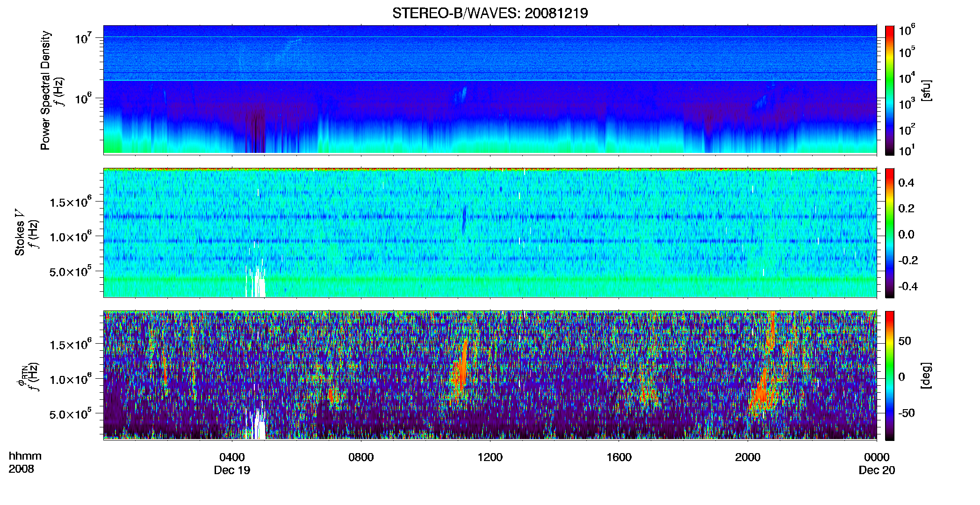The image size is (980, 505).
Task: Click the 0800 time axis tick label
Action: pyautogui.click(x=361, y=457)
